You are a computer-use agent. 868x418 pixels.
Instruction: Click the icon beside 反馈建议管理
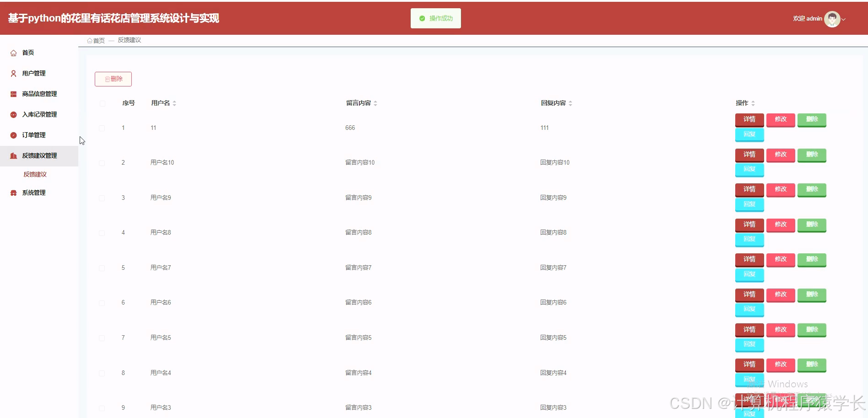point(14,156)
